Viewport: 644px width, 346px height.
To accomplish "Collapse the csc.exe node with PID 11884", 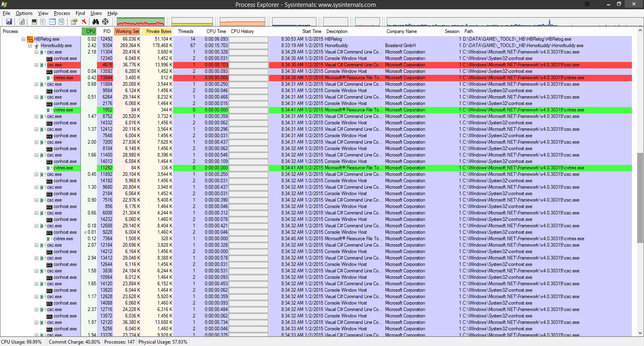I will coord(36,84).
